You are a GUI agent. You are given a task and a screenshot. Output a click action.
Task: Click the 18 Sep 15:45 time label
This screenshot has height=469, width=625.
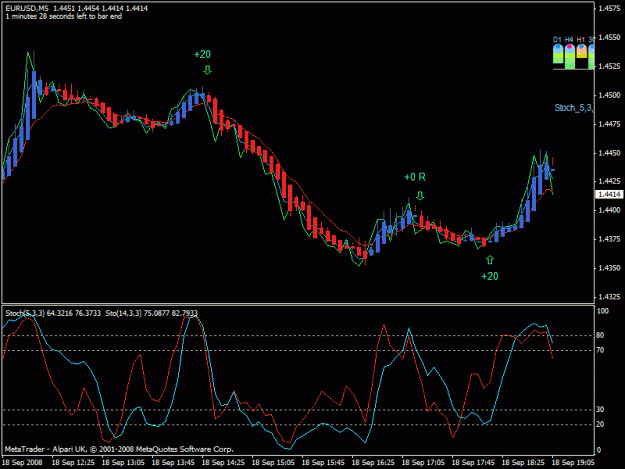323,463
